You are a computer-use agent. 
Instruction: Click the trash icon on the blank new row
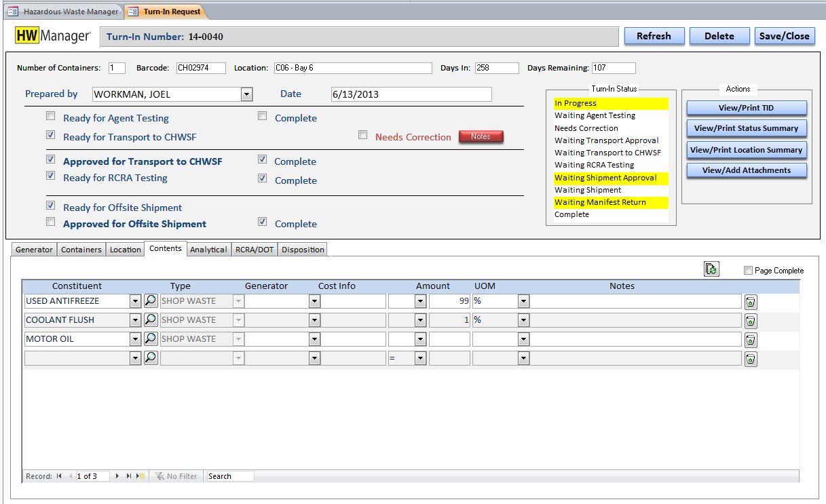(751, 359)
